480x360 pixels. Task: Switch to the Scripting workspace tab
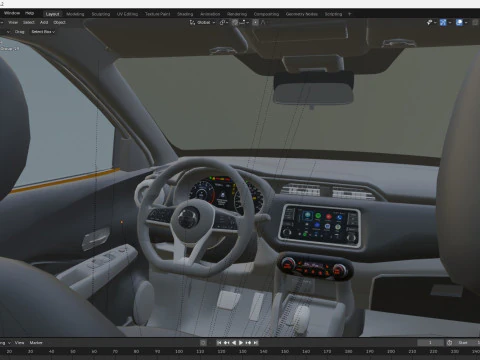333,14
